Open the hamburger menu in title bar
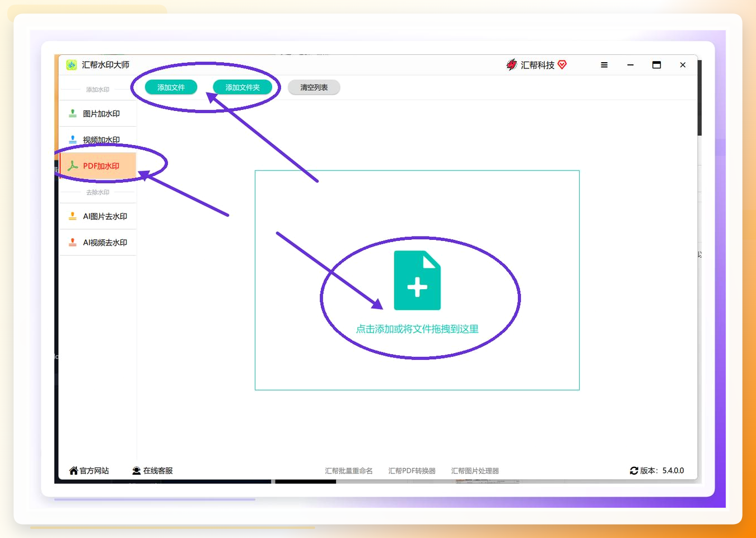 [x=604, y=65]
